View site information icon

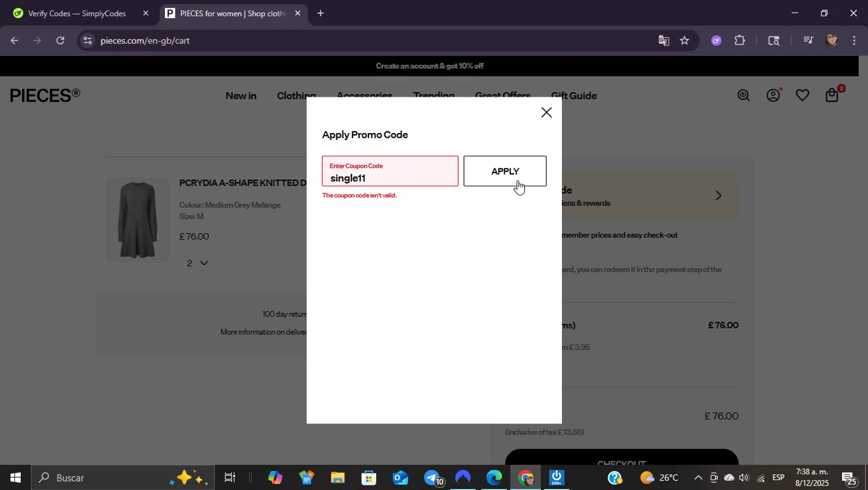(x=87, y=40)
